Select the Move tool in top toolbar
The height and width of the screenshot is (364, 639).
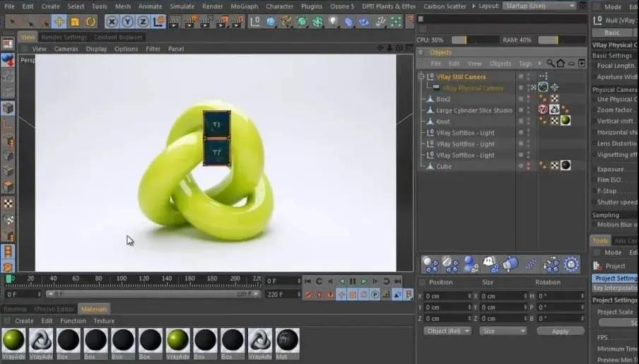point(59,21)
